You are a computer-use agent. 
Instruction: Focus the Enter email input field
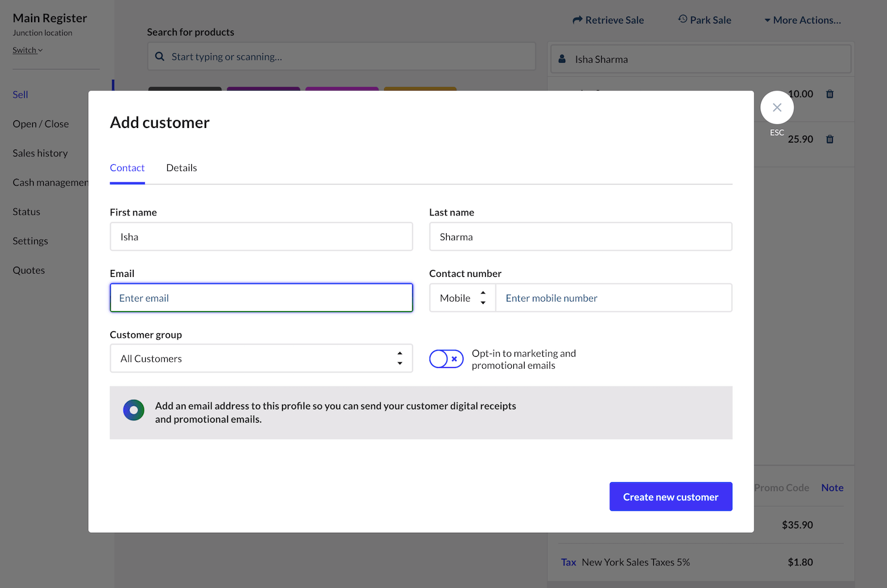[x=261, y=298]
